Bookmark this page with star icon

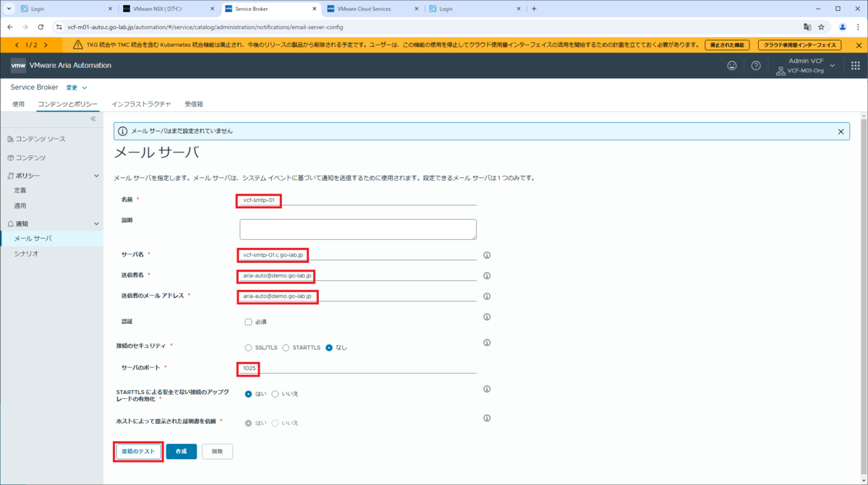(821, 27)
